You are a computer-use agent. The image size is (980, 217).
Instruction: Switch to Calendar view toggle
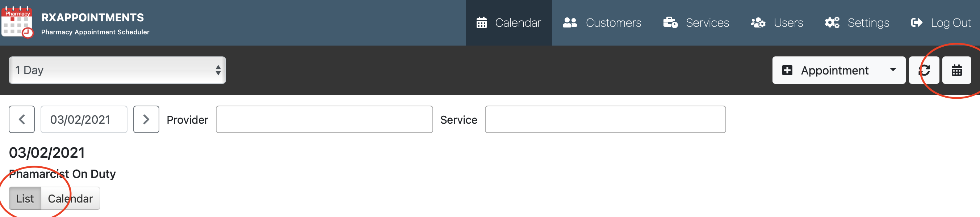(x=70, y=199)
